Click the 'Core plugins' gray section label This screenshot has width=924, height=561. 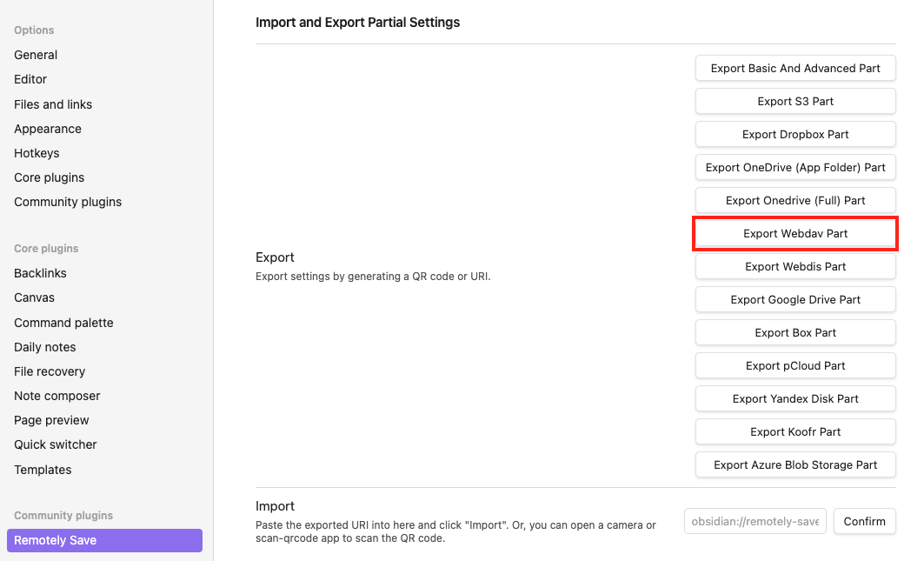pos(46,249)
